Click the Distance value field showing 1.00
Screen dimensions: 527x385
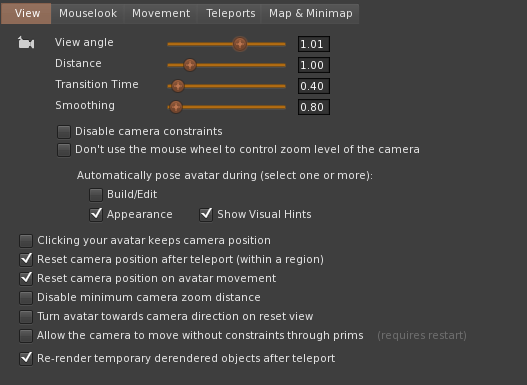[314, 65]
